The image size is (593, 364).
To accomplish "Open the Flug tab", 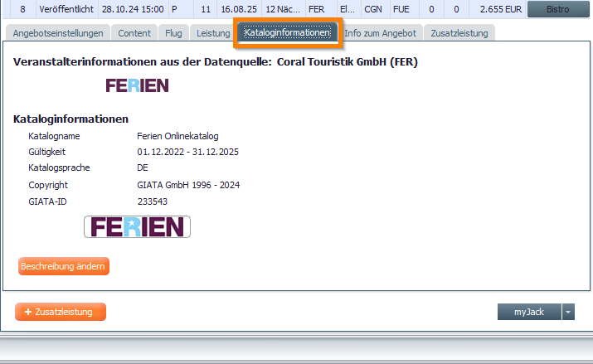I will pos(173,33).
